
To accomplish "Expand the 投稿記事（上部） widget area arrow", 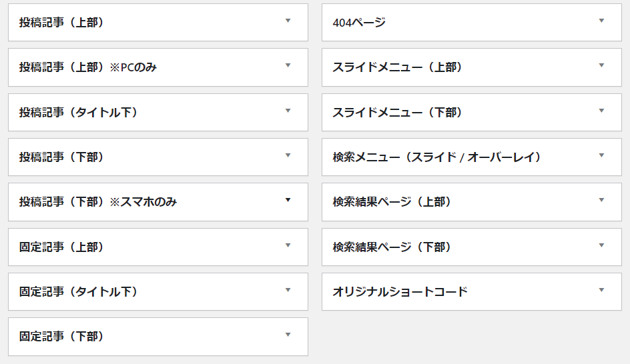I will click(288, 21).
